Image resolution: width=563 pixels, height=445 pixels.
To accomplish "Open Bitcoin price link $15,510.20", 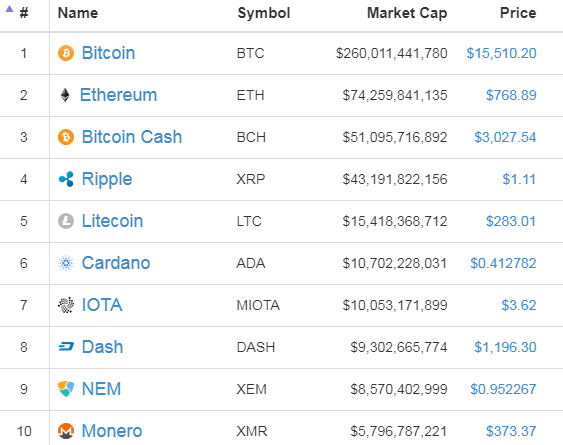I will pos(501,53).
